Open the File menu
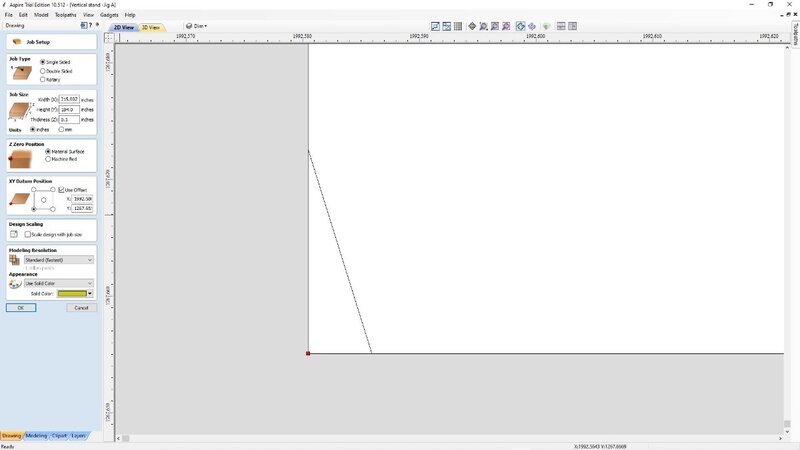 point(9,15)
